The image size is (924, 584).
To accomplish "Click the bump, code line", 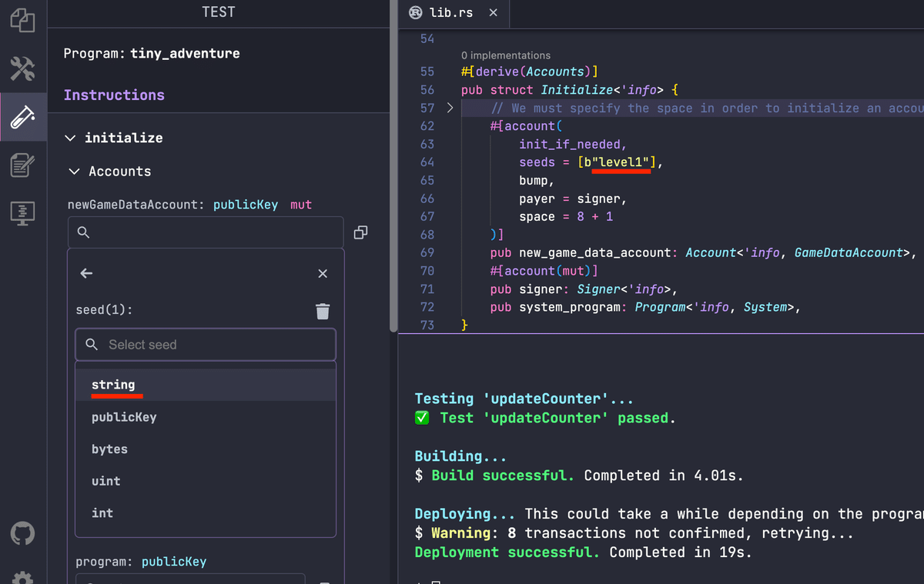I will tap(537, 180).
